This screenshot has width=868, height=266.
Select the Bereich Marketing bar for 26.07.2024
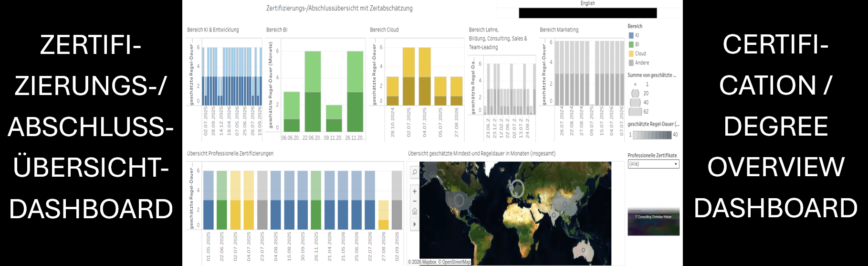(x=562, y=73)
